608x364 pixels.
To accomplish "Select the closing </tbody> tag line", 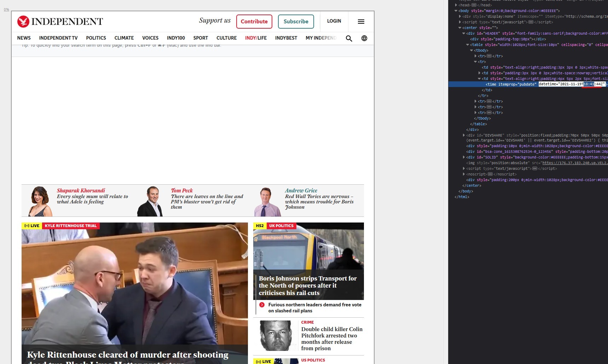I will click(482, 118).
